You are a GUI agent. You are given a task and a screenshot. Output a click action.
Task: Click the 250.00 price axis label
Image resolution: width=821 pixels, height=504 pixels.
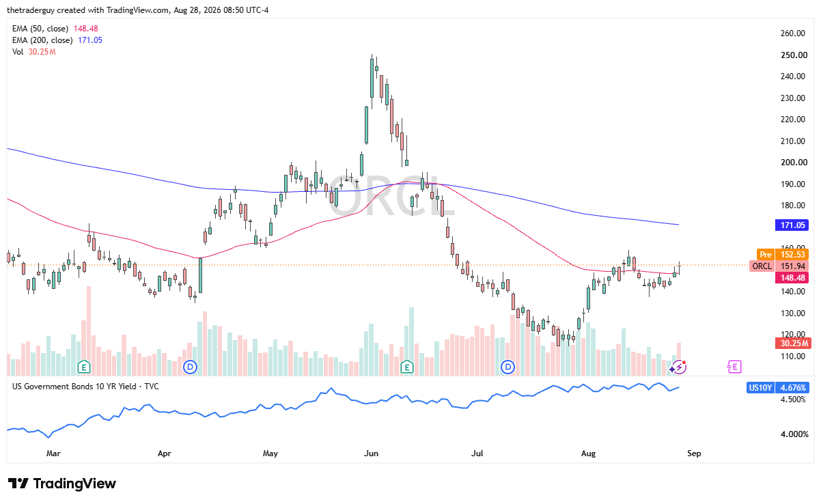pyautogui.click(x=792, y=55)
